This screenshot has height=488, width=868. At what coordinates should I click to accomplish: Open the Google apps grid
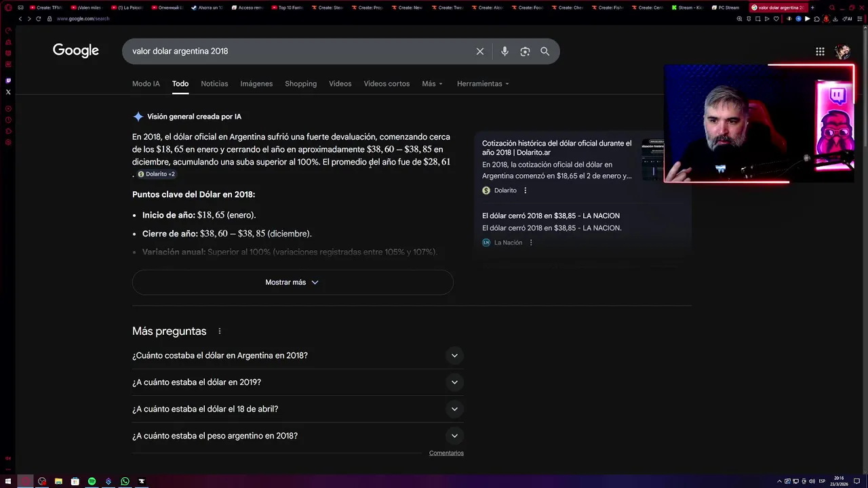click(x=820, y=52)
